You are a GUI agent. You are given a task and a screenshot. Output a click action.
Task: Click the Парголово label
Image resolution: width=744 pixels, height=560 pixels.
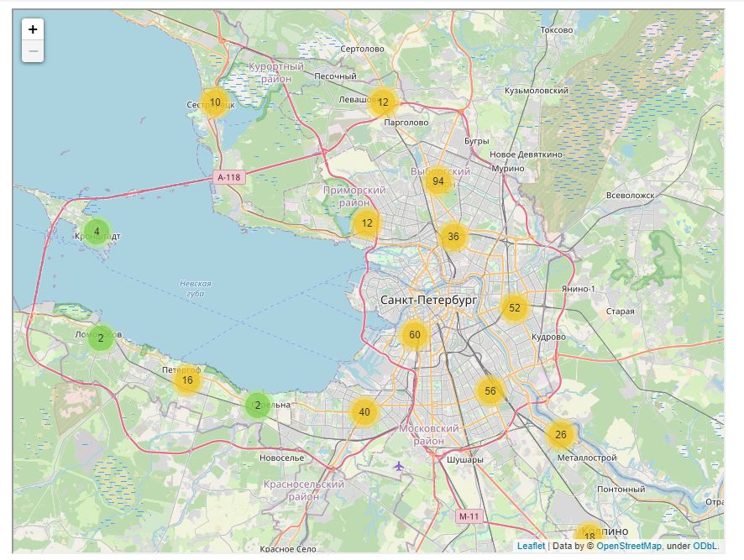406,123
